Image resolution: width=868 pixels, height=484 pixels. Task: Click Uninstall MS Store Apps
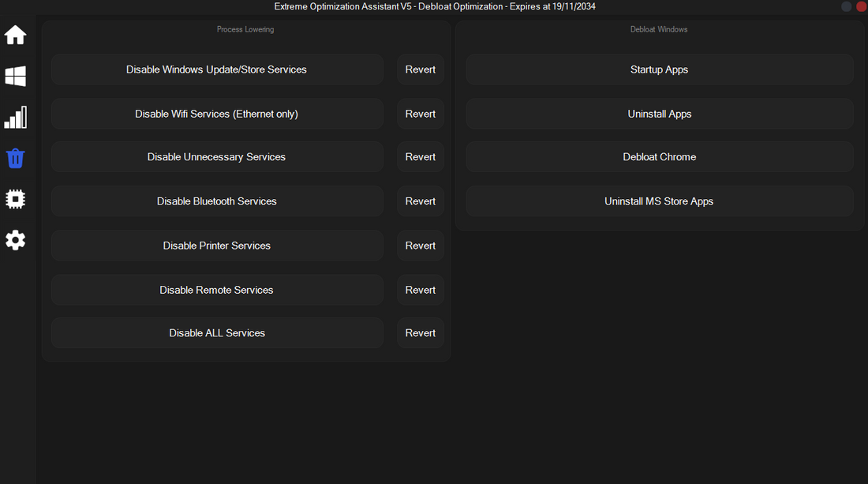pyautogui.click(x=659, y=201)
